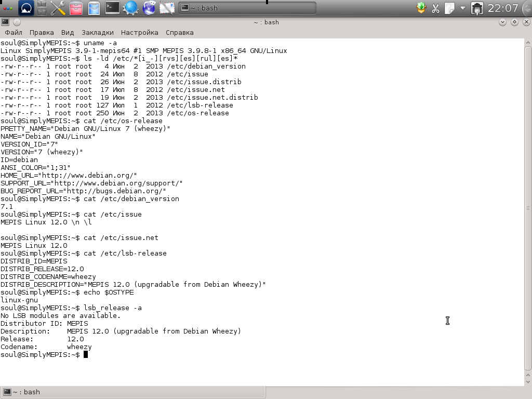Click the 'Distributor ID: MEPIS' line
532x399 pixels.
pos(44,324)
